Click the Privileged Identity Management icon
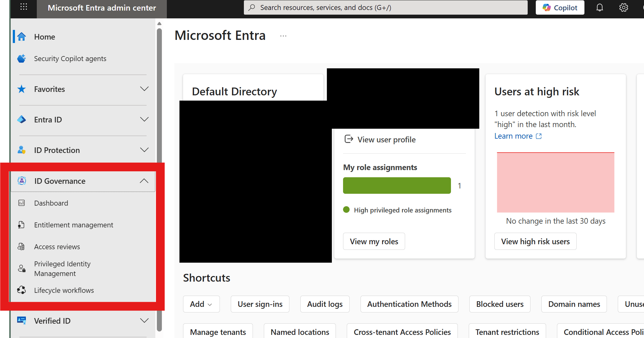The image size is (644, 338). (x=22, y=269)
